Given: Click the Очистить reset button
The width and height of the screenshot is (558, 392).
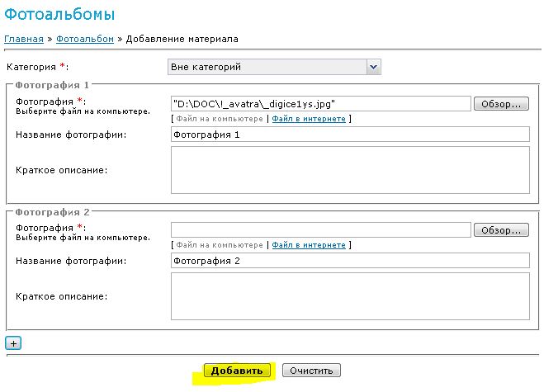Looking at the screenshot, I should [311, 371].
